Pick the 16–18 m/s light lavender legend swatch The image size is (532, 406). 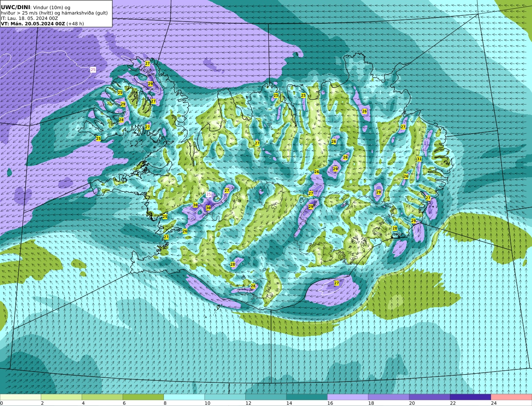(348, 397)
